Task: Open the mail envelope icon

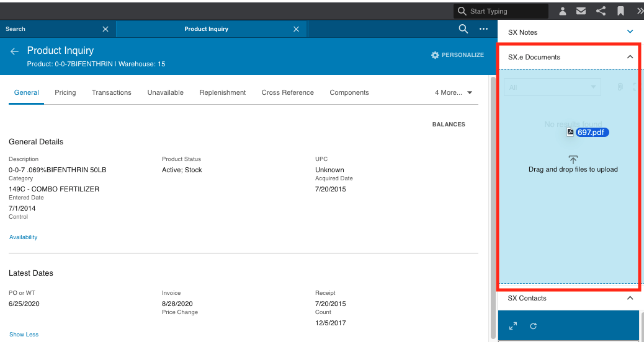Action: pyautogui.click(x=581, y=11)
